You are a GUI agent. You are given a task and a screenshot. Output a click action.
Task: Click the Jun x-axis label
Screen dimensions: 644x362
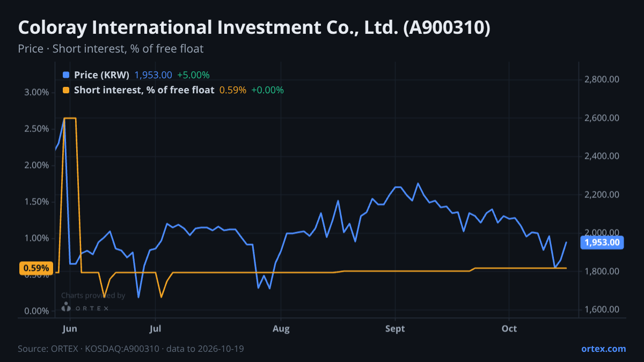click(71, 328)
